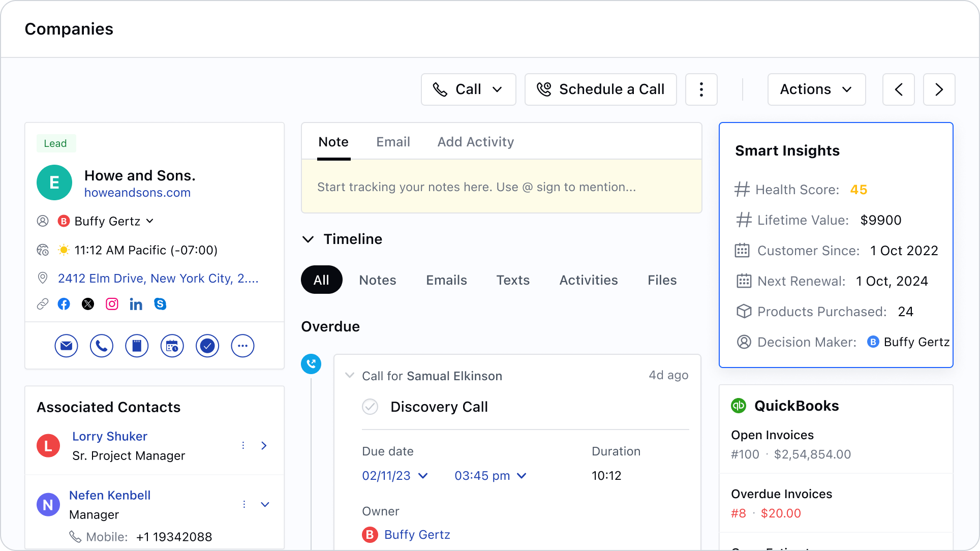
Task: Click the more options ellipsis icon
Action: coord(702,89)
